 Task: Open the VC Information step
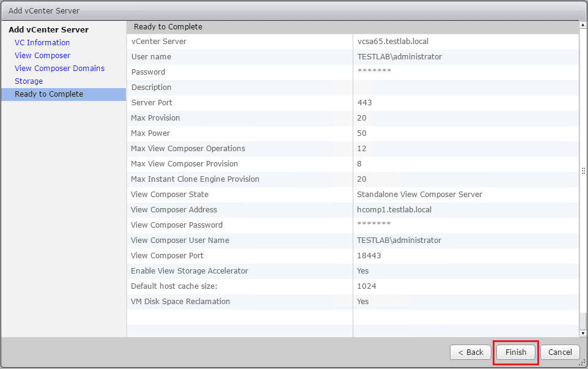click(x=42, y=43)
